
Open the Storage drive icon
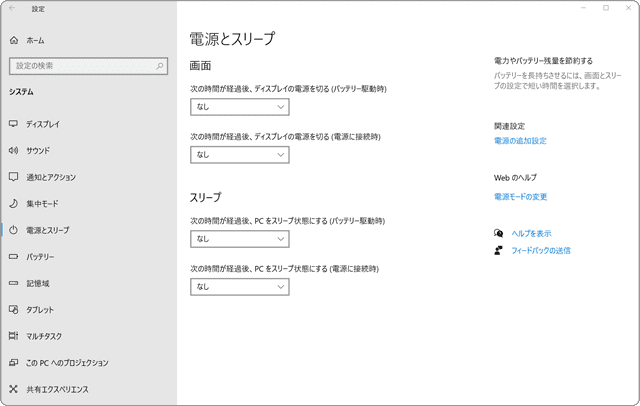[x=13, y=283]
